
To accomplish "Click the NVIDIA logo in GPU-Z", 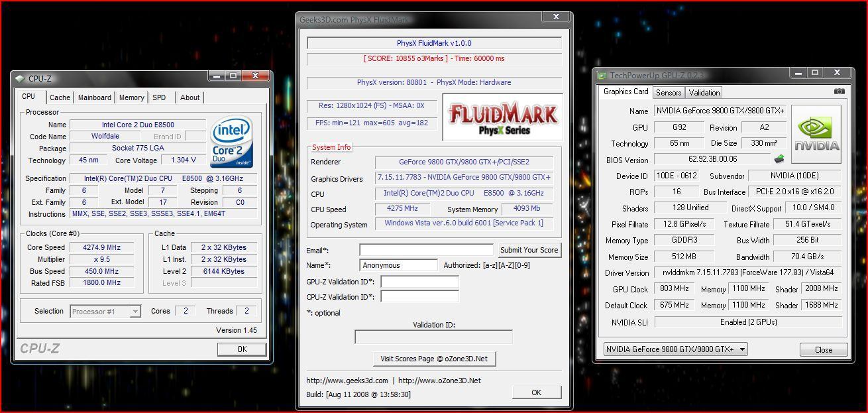I will point(816,135).
